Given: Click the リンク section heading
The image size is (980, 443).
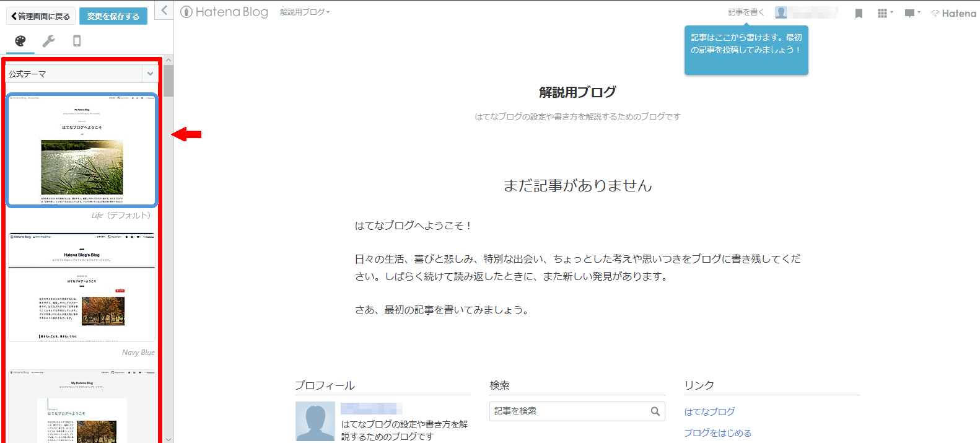Looking at the screenshot, I should click(x=699, y=385).
